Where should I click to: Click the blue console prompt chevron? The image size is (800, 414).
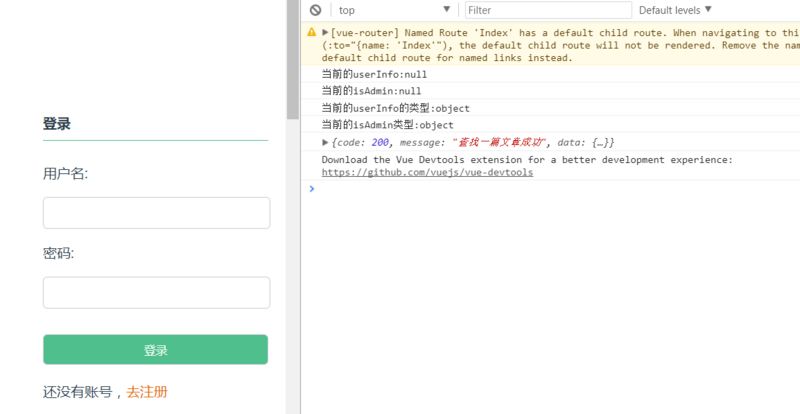pyautogui.click(x=311, y=188)
